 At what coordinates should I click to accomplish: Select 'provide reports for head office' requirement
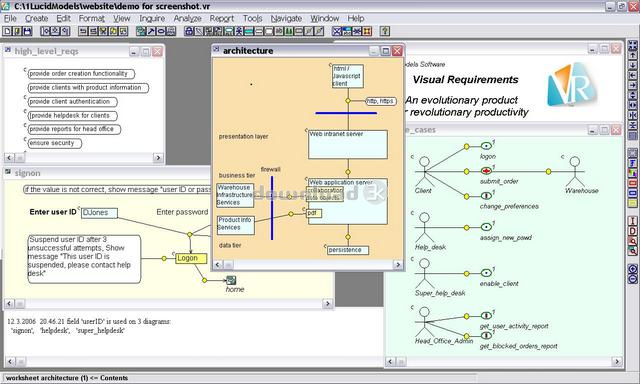click(x=74, y=129)
